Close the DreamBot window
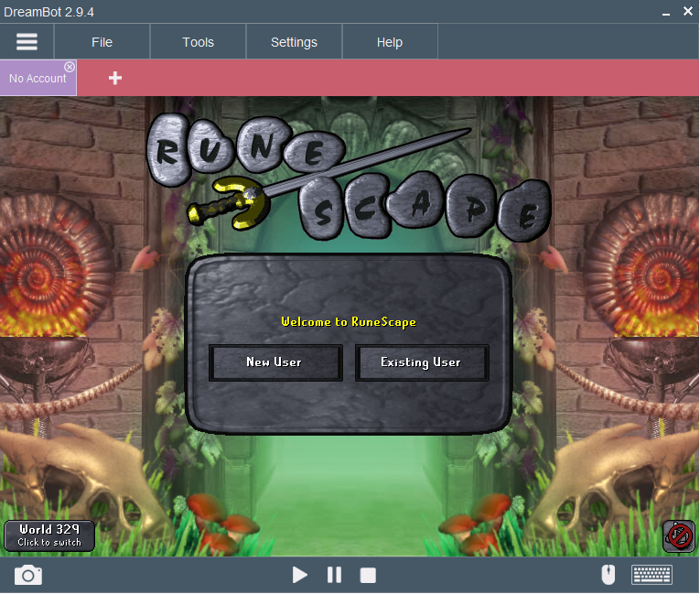Viewport: 700px width, 594px height. pyautogui.click(x=688, y=11)
